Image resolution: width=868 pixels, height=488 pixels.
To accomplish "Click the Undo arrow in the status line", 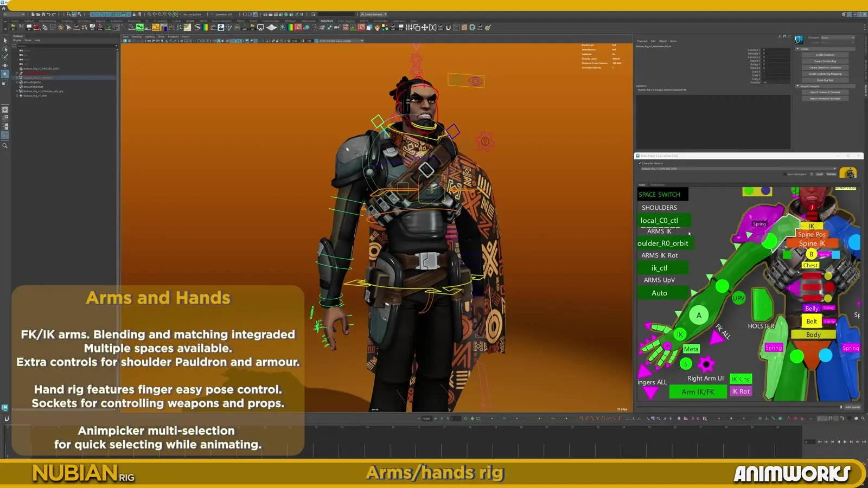I will tap(49, 14).
